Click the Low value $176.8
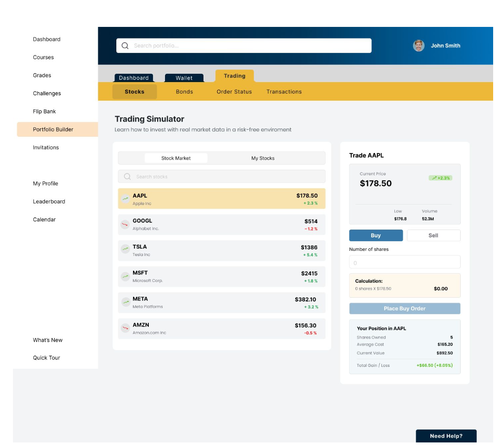 pos(400,219)
